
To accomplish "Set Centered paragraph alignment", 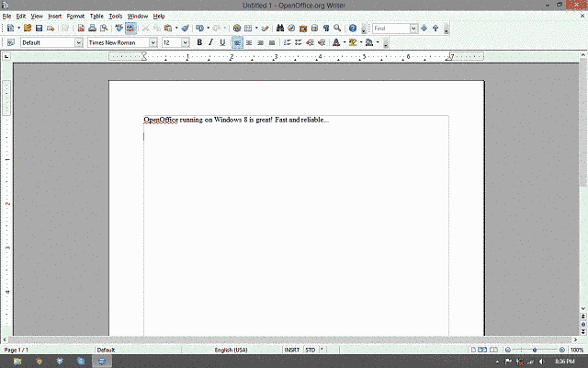I will 249,42.
